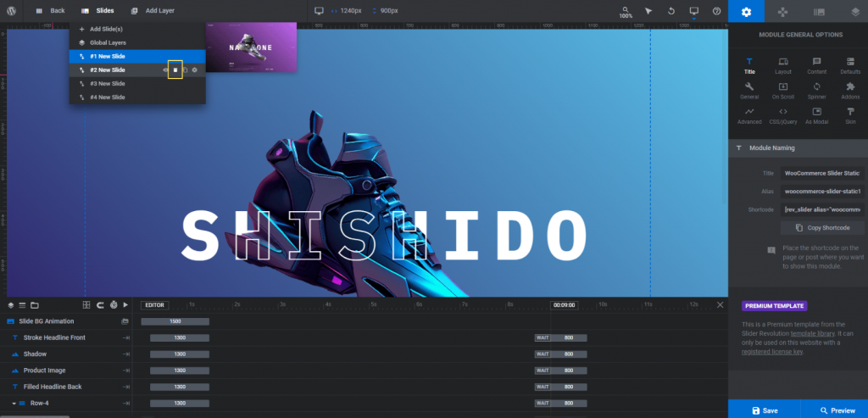Open the Content options section
The width and height of the screenshot is (868, 418).
(816, 66)
